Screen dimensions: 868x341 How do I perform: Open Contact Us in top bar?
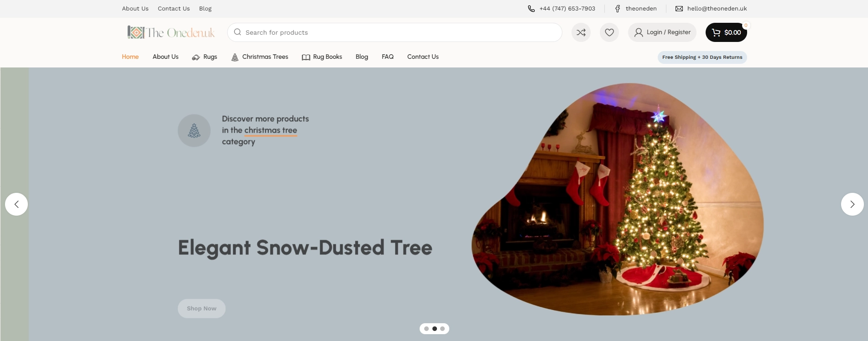(x=174, y=9)
